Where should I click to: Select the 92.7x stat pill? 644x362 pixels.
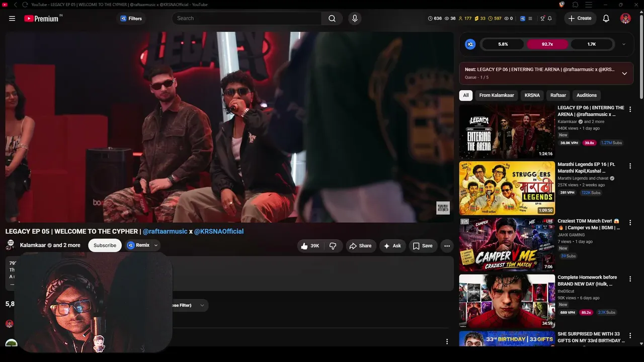(x=547, y=44)
